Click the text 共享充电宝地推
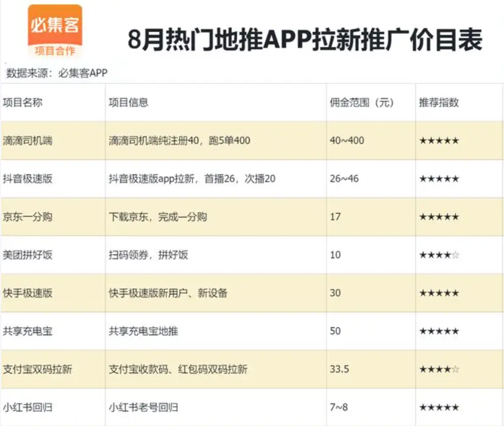The height and width of the screenshot is (426, 504). 143,331
